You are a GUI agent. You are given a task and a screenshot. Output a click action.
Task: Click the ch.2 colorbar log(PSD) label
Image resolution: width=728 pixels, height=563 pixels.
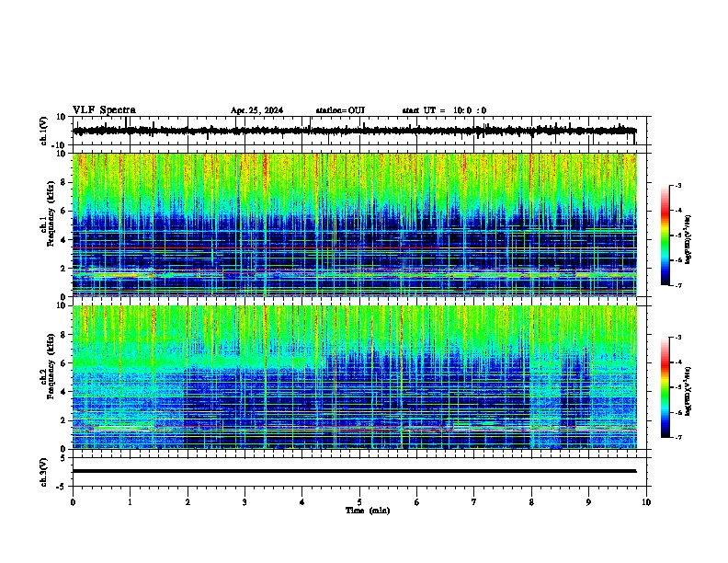point(688,391)
